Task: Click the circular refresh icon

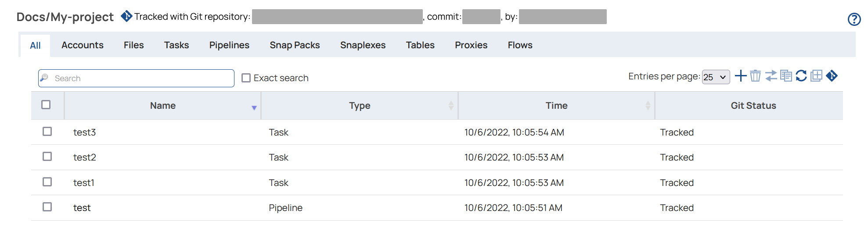Action: click(x=801, y=76)
